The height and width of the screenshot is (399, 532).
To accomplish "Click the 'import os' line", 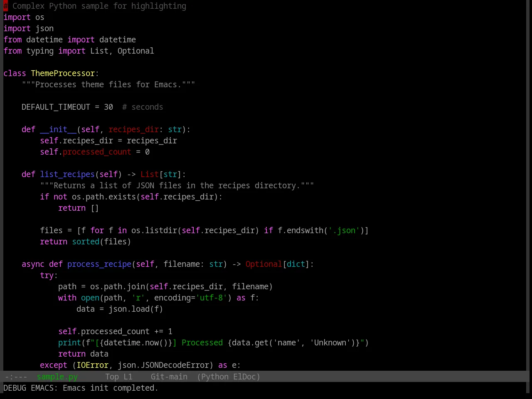I will tap(24, 17).
